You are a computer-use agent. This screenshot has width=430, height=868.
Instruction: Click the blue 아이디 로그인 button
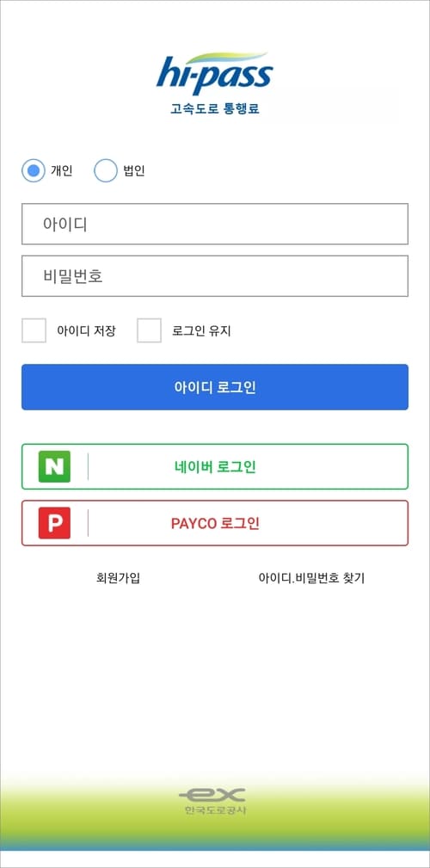(x=215, y=387)
